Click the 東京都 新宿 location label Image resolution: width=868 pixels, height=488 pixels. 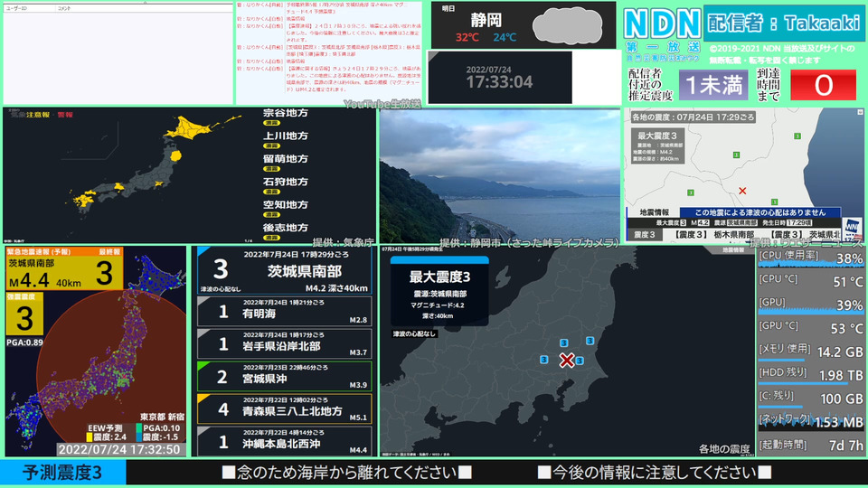pyautogui.click(x=162, y=417)
